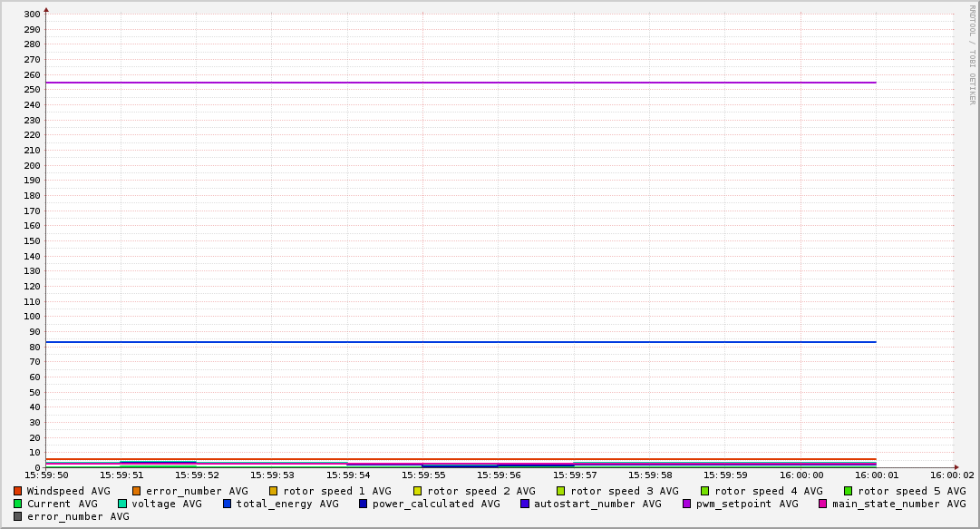Select the power_calculated AVG legend label
Image resolution: width=980 pixels, height=529 pixels.
436,504
